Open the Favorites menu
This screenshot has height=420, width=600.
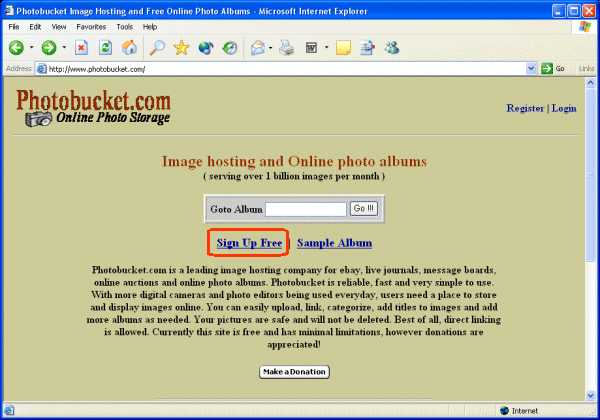pyautogui.click(x=91, y=27)
